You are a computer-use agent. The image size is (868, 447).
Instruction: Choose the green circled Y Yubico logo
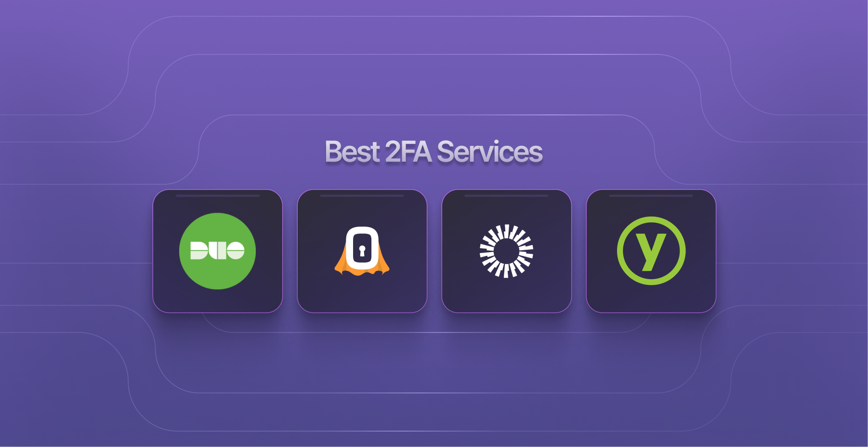click(x=651, y=251)
